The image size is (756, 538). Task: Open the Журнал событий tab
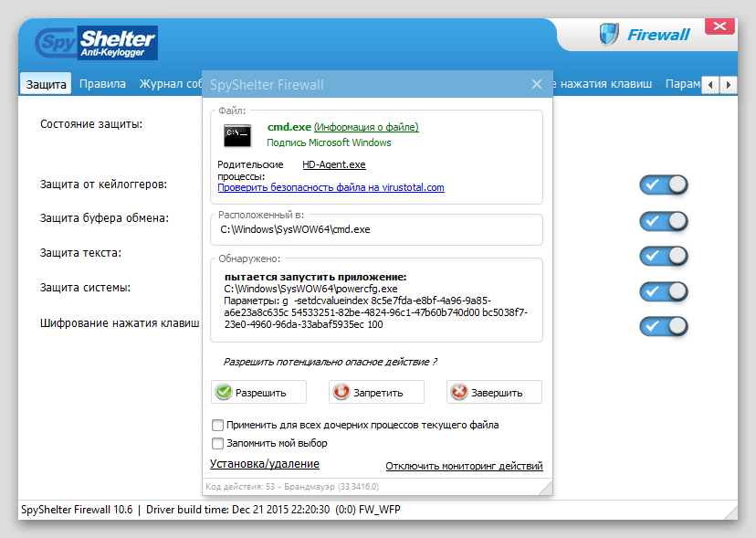tap(171, 84)
